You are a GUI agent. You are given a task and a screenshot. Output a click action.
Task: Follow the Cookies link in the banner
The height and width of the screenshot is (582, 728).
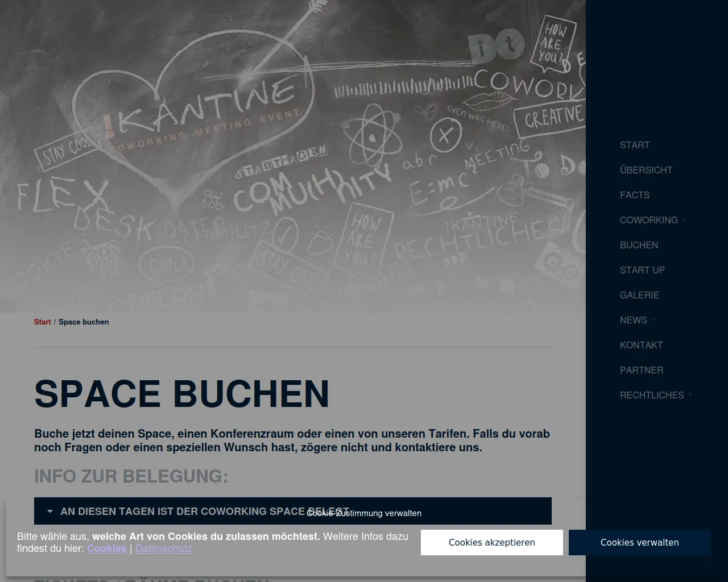coord(106,548)
